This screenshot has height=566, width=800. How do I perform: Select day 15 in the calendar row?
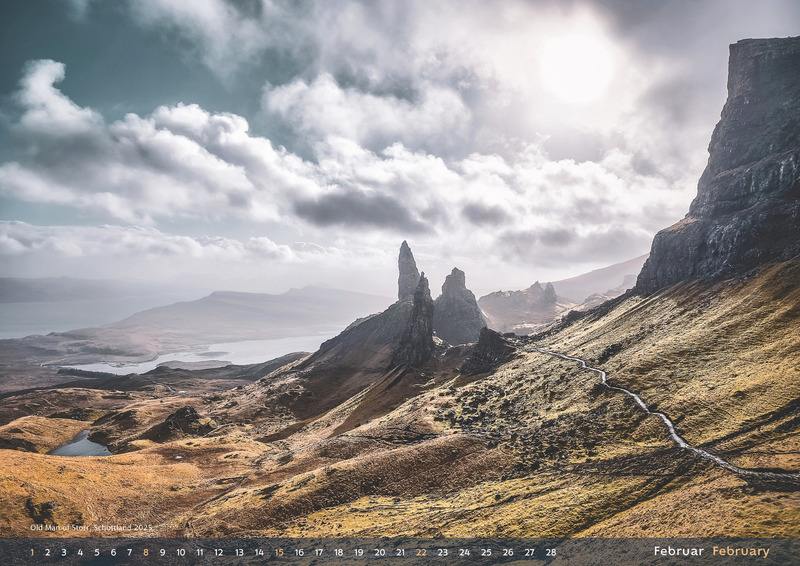[279, 552]
